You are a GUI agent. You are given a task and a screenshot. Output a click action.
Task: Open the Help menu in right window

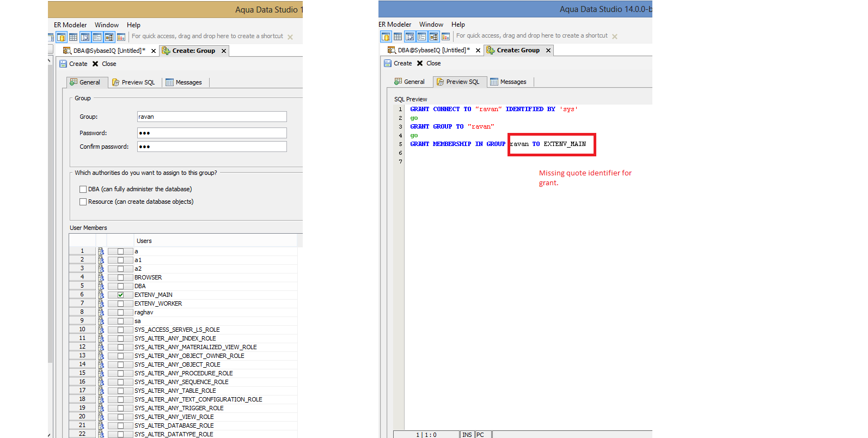458,25
